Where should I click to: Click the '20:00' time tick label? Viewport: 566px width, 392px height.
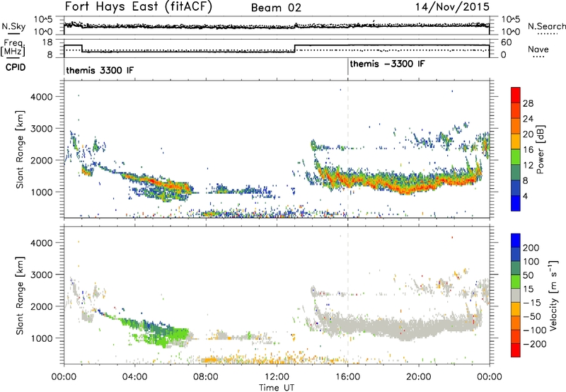point(419,377)
